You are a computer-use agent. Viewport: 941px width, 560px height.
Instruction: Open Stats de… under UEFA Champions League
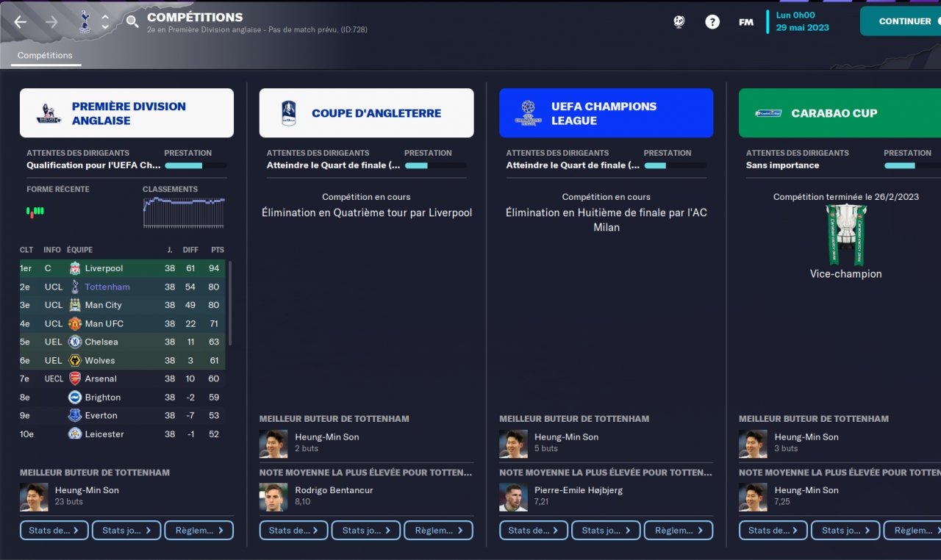(x=534, y=530)
